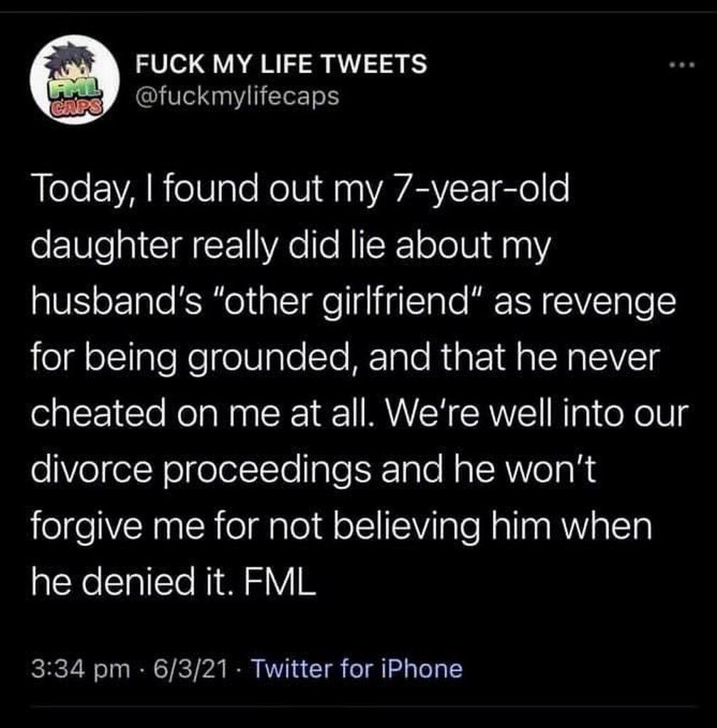
Task: Click the word FML ending the tweet
Action: coord(279,582)
